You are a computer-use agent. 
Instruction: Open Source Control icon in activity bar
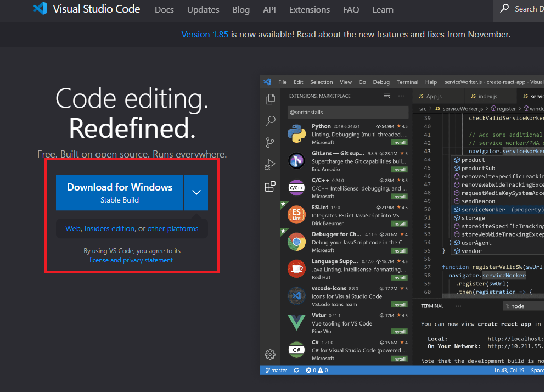pyautogui.click(x=269, y=143)
